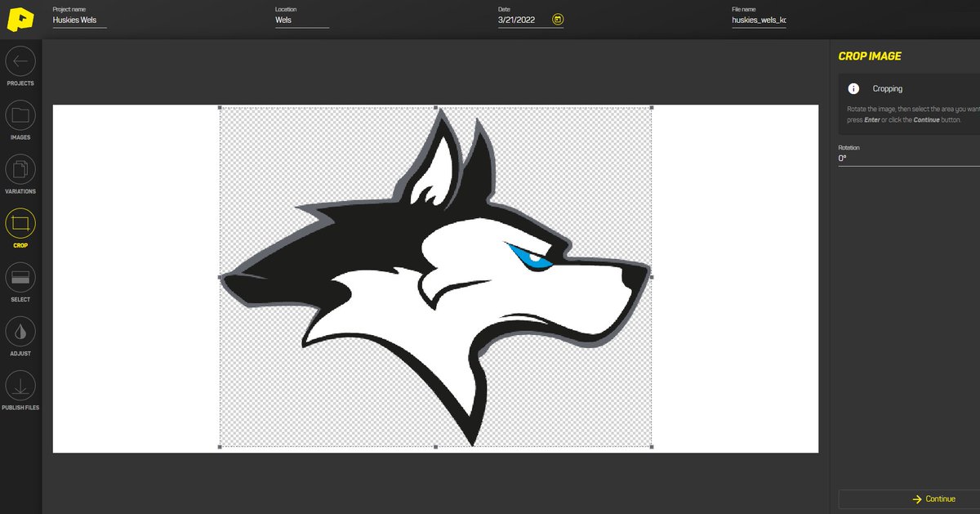
Task: Click the 'CROP IMAGE' heading
Action: (x=870, y=56)
